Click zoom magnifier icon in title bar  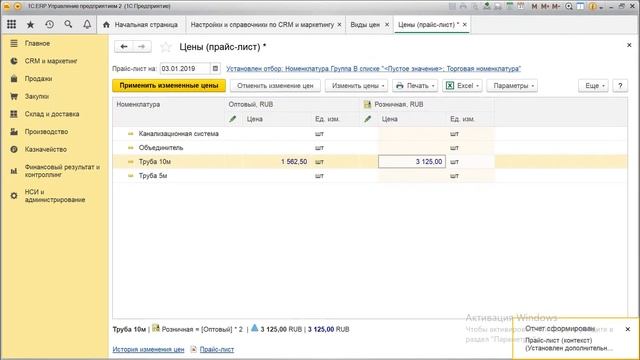click(x=569, y=7)
